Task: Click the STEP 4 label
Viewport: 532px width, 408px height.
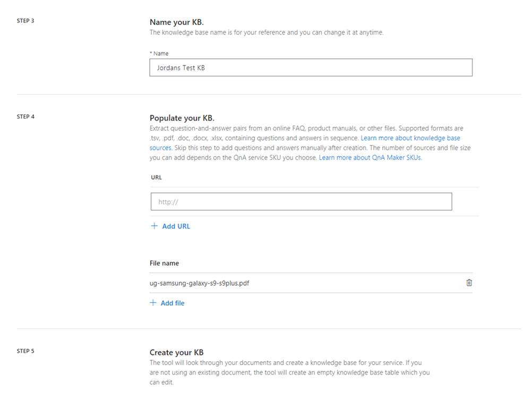Action: (26, 116)
